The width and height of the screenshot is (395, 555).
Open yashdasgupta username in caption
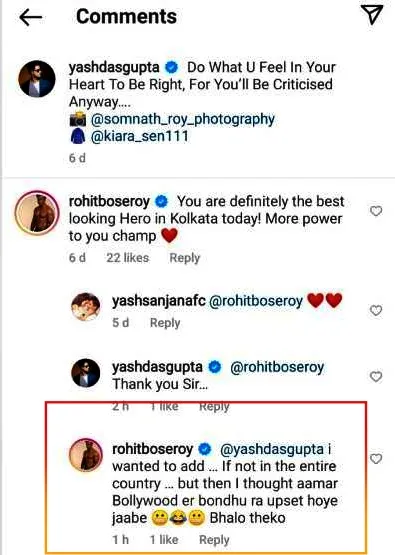tap(114, 67)
